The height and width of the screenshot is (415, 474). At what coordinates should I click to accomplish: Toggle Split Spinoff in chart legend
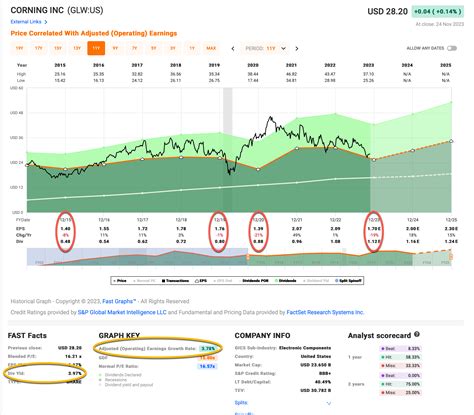coord(349,281)
